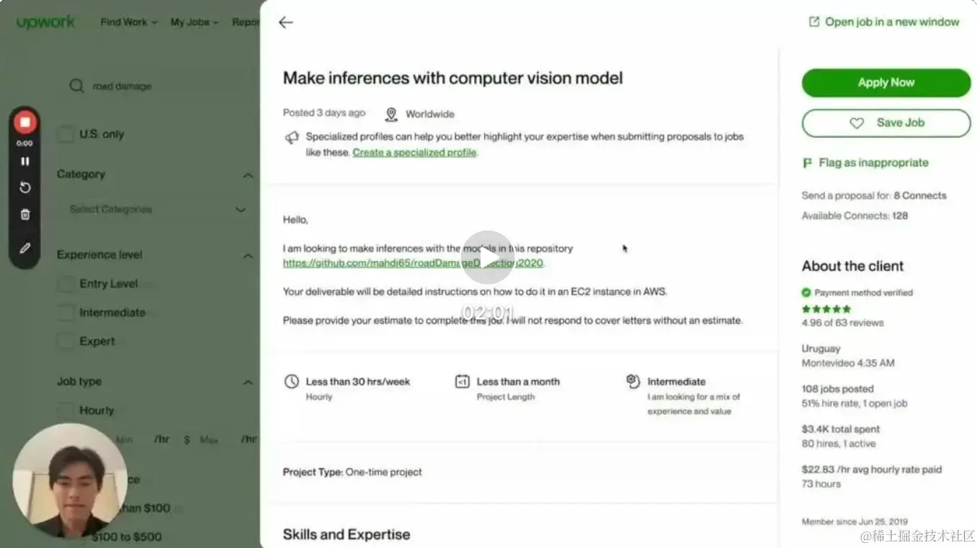Open the roadDamageDetection GitHub repository link
This screenshot has height=548, width=980.
click(x=413, y=263)
